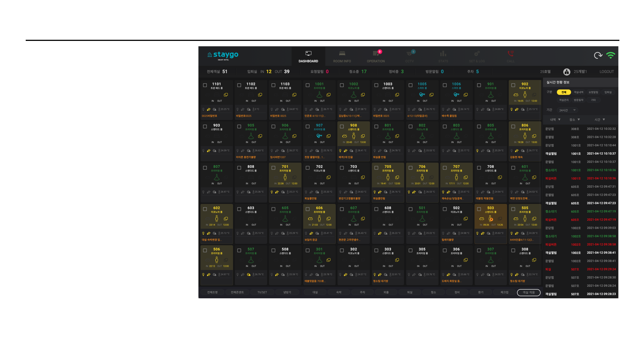Click the red CALL phone icon

click(x=511, y=53)
